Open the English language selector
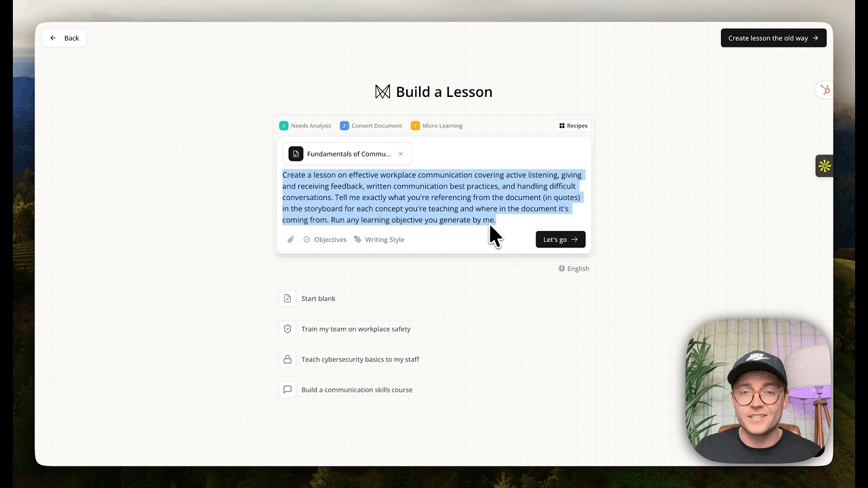 [x=574, y=268]
